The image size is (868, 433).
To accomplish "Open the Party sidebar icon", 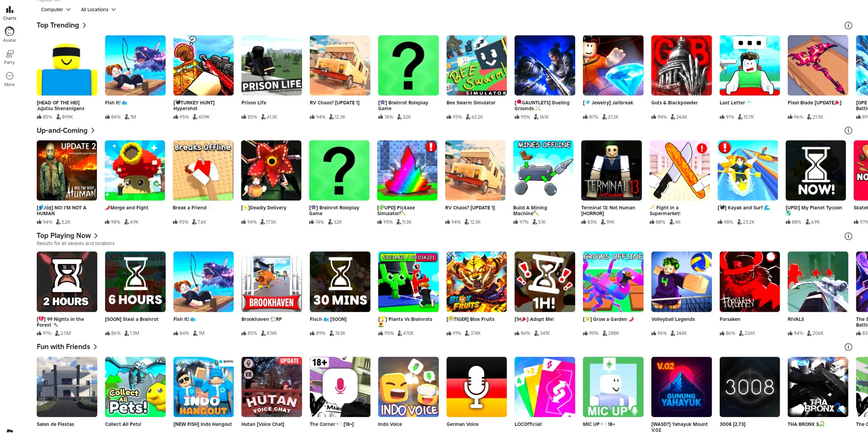I will [9, 54].
